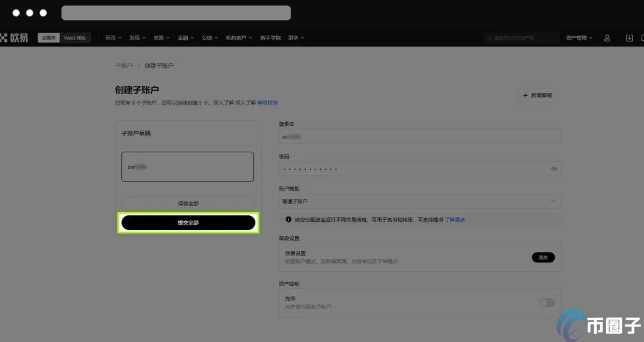Open the 账户类别 dropdown
This screenshot has height=342, width=644.
[x=420, y=201]
